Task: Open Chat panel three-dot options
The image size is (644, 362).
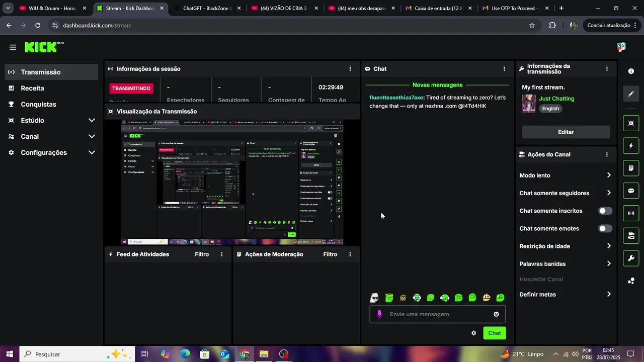Action: (x=504, y=69)
